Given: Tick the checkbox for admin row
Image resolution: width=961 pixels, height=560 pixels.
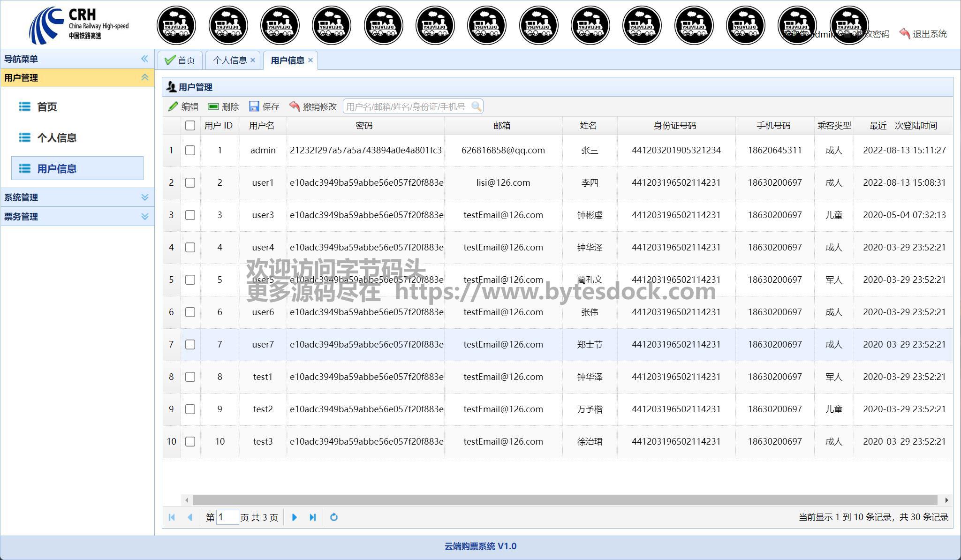Looking at the screenshot, I should [190, 150].
